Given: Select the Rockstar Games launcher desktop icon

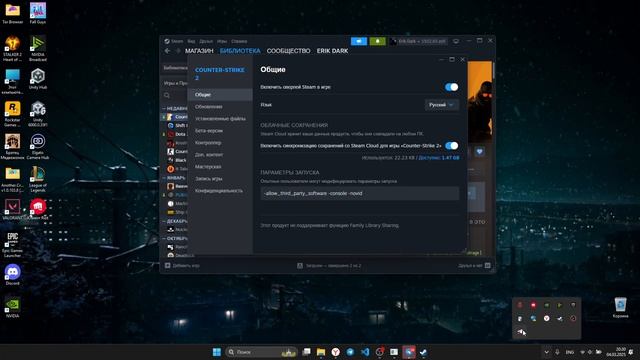Looking at the screenshot, I should 12,114.
